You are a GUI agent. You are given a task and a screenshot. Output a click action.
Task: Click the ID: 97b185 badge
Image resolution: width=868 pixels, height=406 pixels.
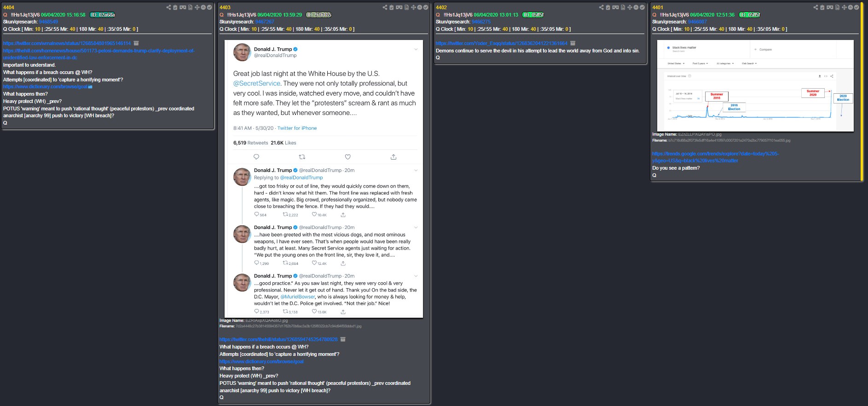click(x=319, y=15)
